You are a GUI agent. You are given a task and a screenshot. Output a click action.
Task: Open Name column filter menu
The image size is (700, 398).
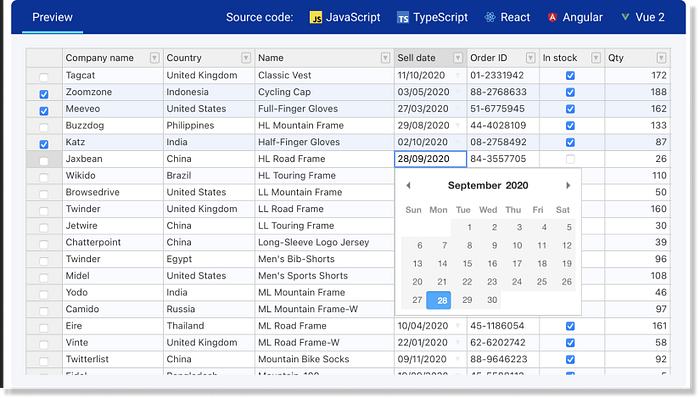(385, 58)
